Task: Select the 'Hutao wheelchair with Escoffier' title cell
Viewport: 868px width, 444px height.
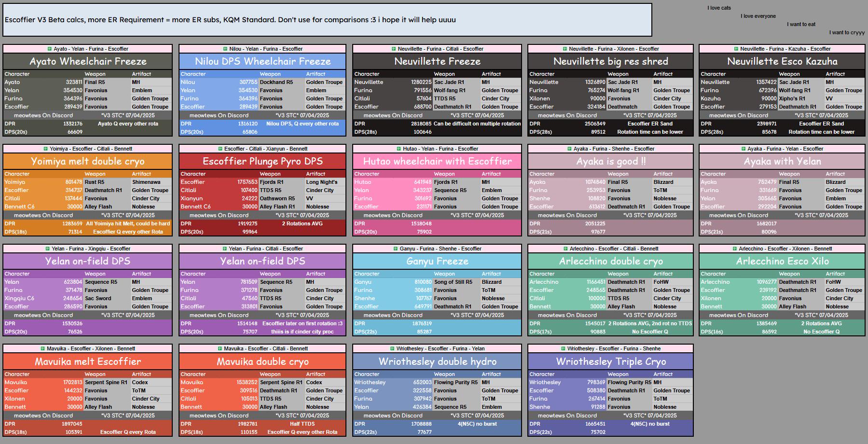Action: (437, 161)
